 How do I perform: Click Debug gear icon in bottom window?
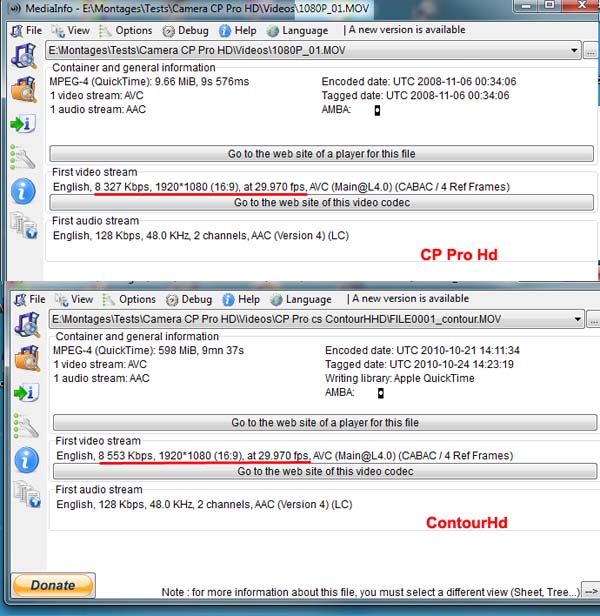tap(172, 300)
